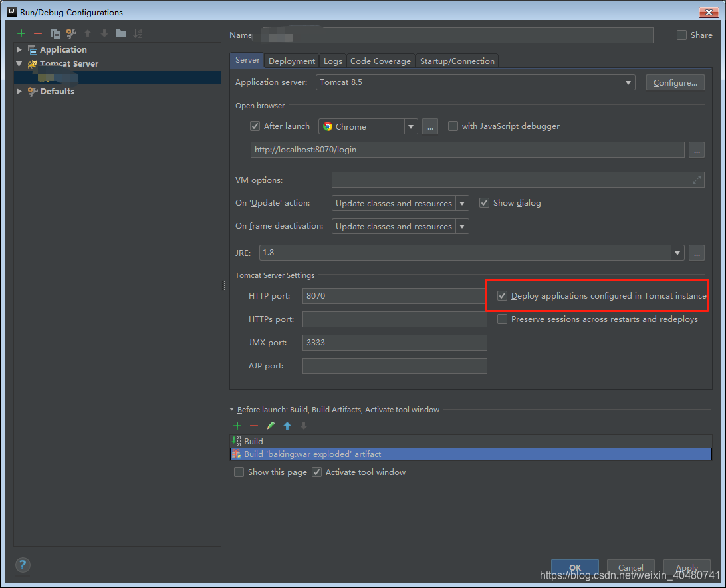Toggle Show dialog checkbox
The width and height of the screenshot is (726, 588).
click(484, 203)
